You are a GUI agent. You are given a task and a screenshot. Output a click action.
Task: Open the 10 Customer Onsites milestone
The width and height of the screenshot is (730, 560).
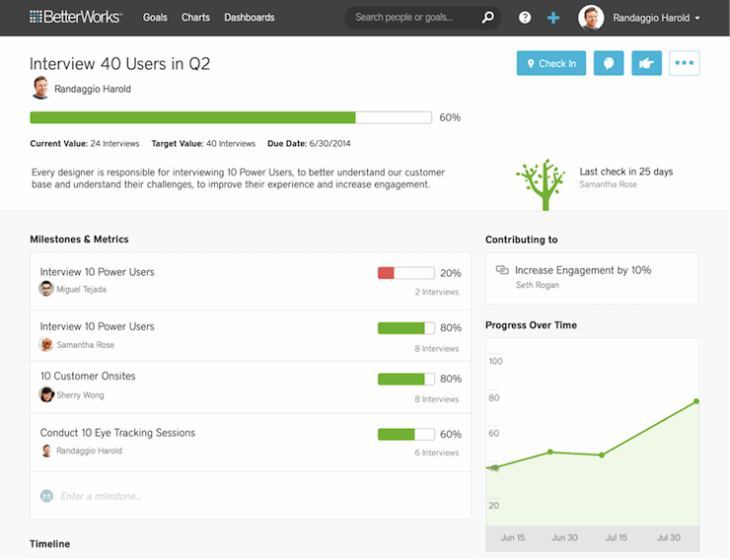point(88,376)
